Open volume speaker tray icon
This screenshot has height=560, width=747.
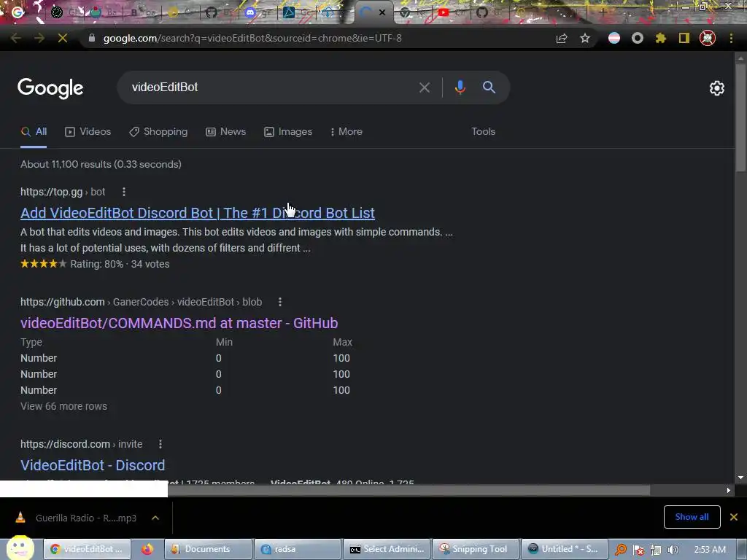coord(673,550)
